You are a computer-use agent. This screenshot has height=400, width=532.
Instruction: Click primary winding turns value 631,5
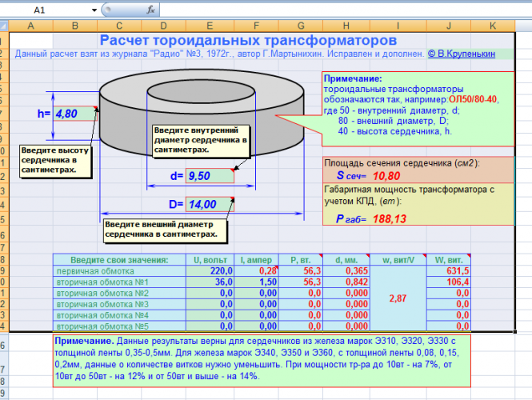click(449, 270)
